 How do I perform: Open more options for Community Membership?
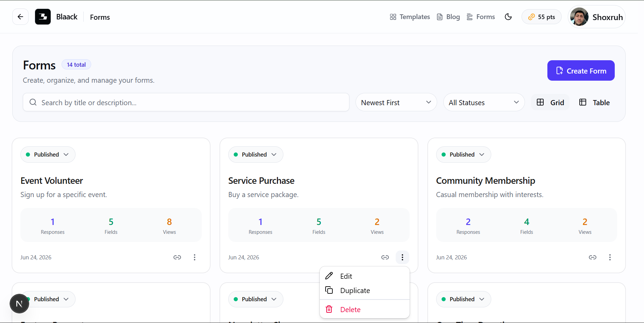point(610,257)
